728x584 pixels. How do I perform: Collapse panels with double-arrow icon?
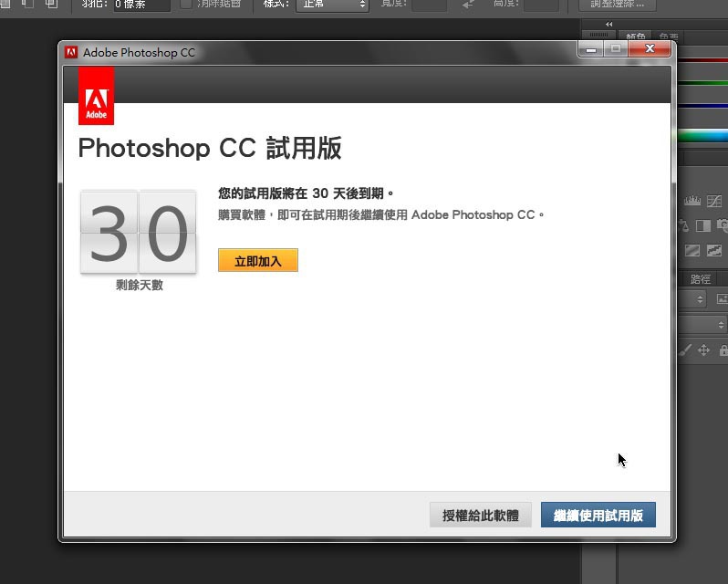(608, 24)
